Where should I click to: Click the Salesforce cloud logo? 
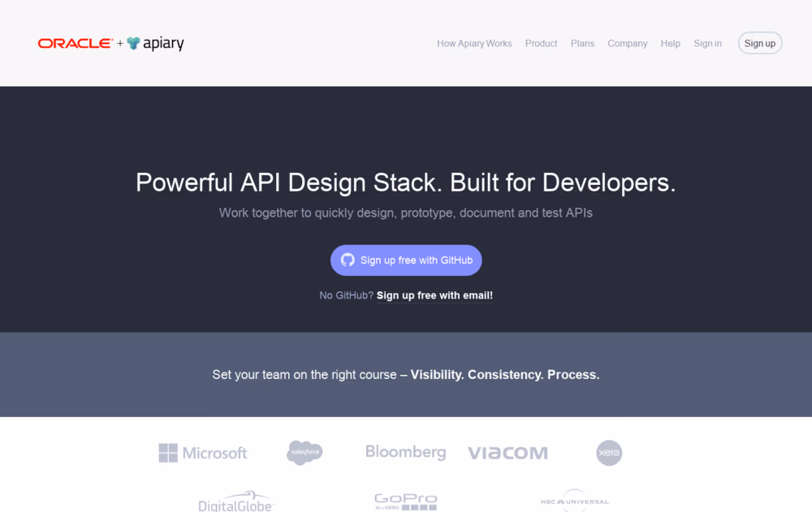pos(304,453)
